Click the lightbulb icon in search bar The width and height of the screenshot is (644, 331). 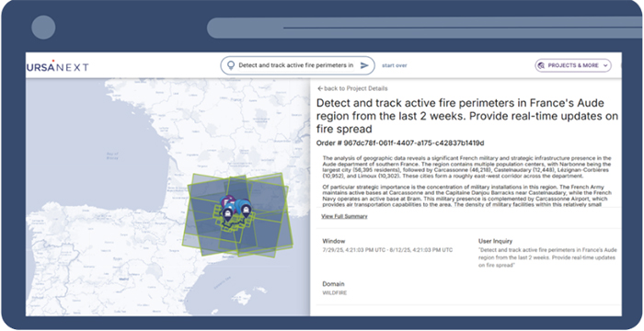231,65
